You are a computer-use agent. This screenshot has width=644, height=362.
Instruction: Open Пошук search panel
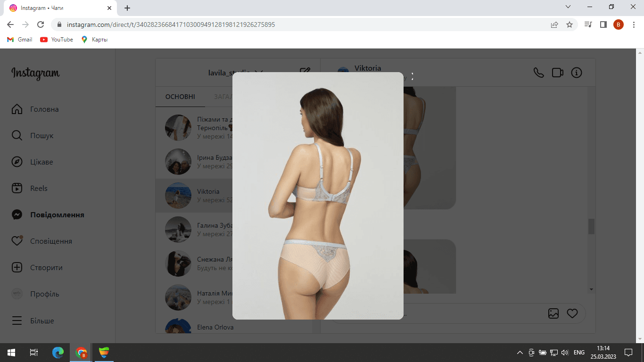[33, 136]
